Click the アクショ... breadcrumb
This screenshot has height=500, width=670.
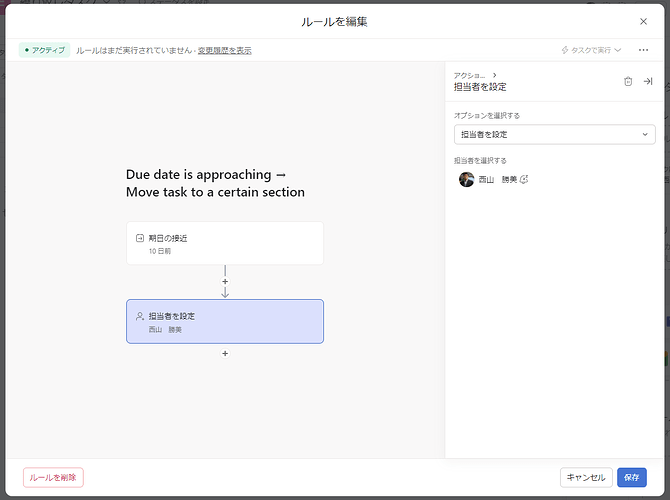pos(469,75)
